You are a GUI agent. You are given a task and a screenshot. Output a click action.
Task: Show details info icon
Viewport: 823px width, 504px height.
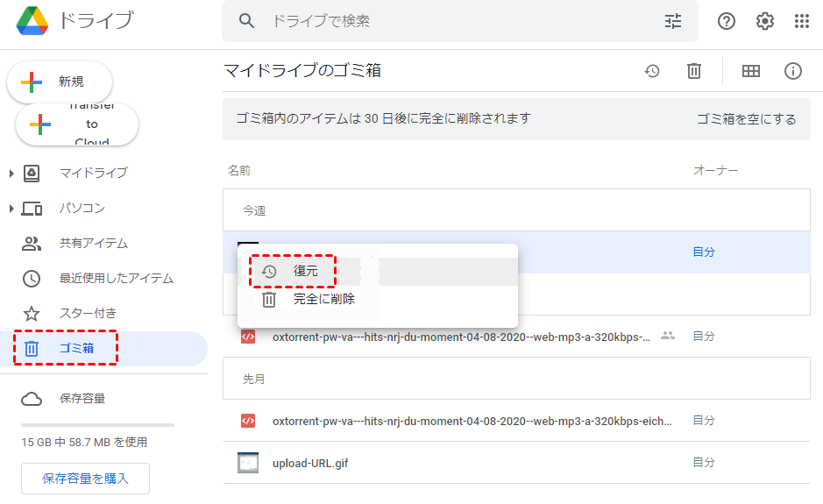pyautogui.click(x=792, y=71)
